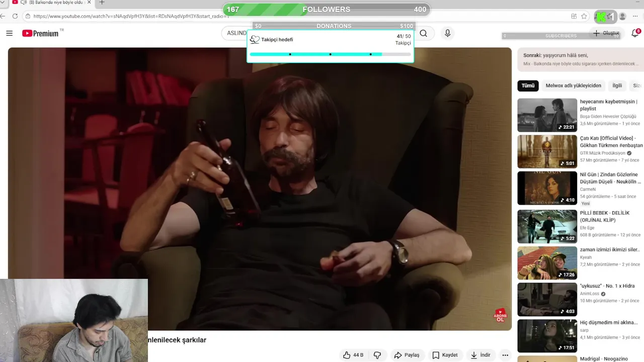Viewport: 644px width, 362px height.
Task: Click title Nil Gün | Zindan Gözlerine
Action: coord(610,178)
